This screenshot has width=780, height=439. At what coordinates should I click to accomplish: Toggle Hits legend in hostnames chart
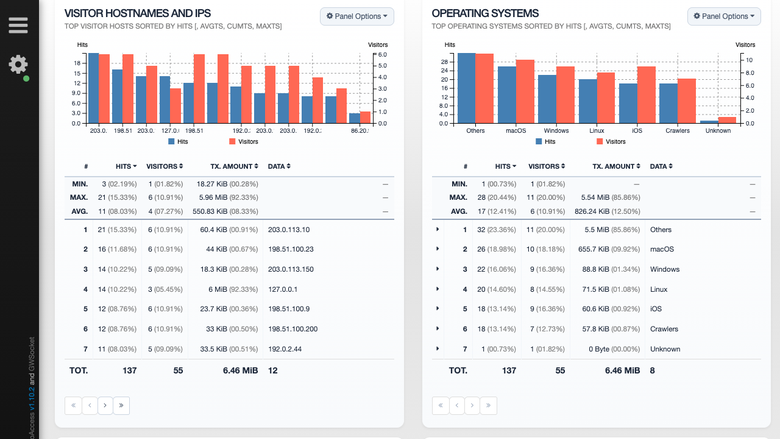(178, 142)
